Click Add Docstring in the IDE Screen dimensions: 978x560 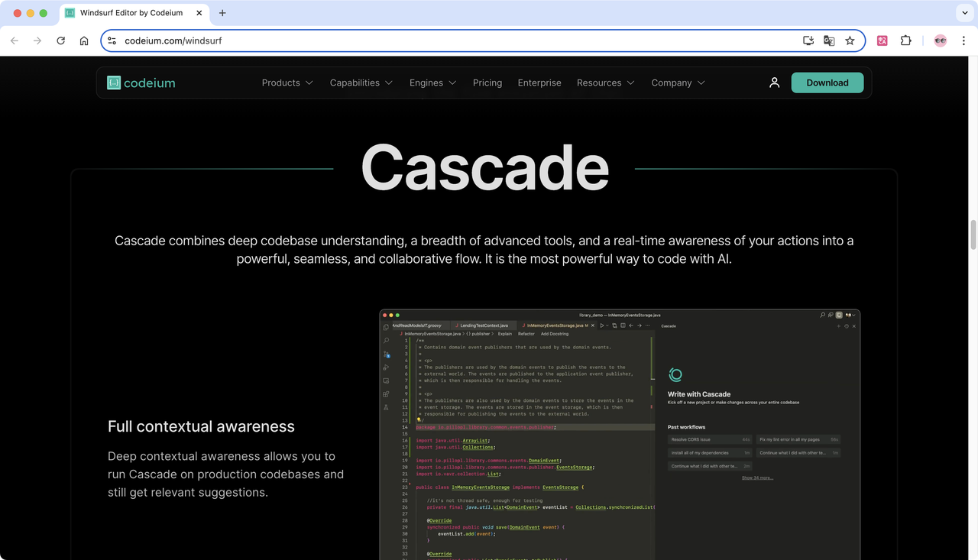pos(555,334)
